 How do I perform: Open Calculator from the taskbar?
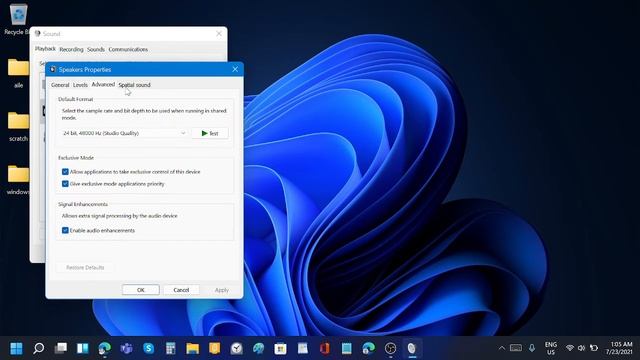point(171,348)
